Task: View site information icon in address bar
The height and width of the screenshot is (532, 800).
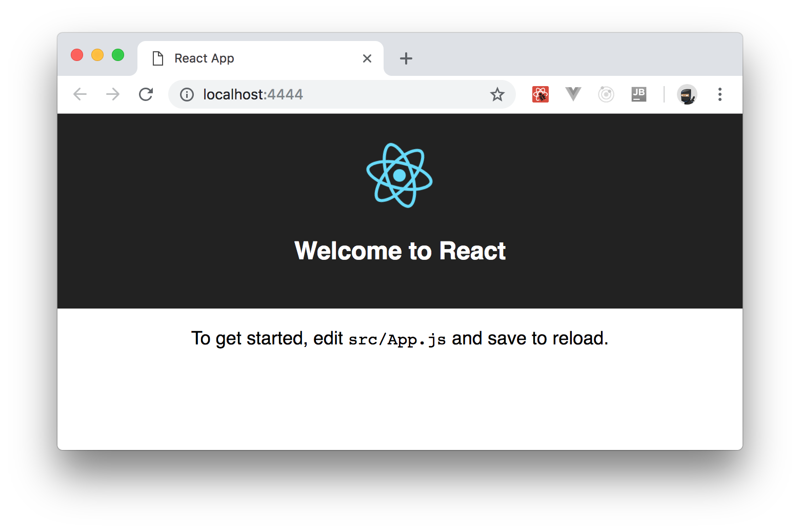Action: point(187,94)
